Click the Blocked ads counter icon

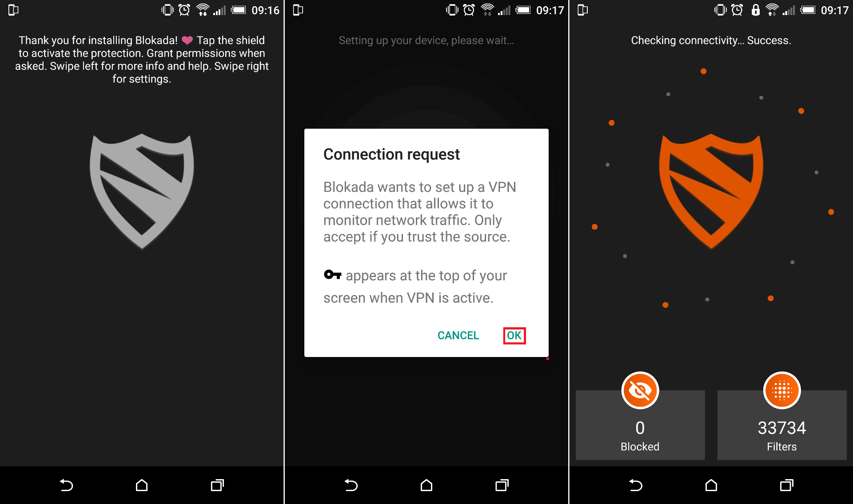click(641, 391)
